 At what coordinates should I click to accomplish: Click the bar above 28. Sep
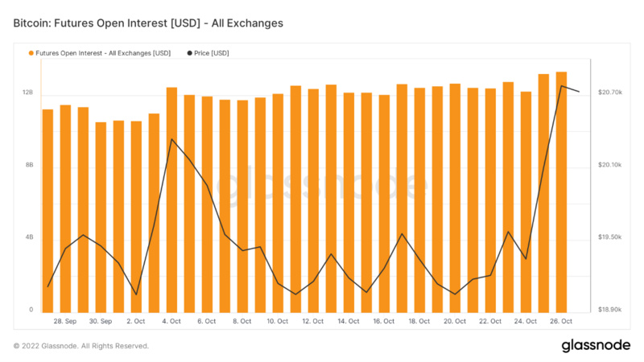[65, 208]
